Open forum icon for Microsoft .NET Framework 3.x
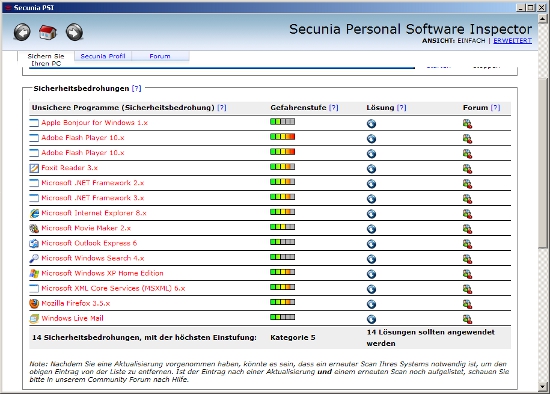The width and height of the screenshot is (550, 394). [x=467, y=199]
